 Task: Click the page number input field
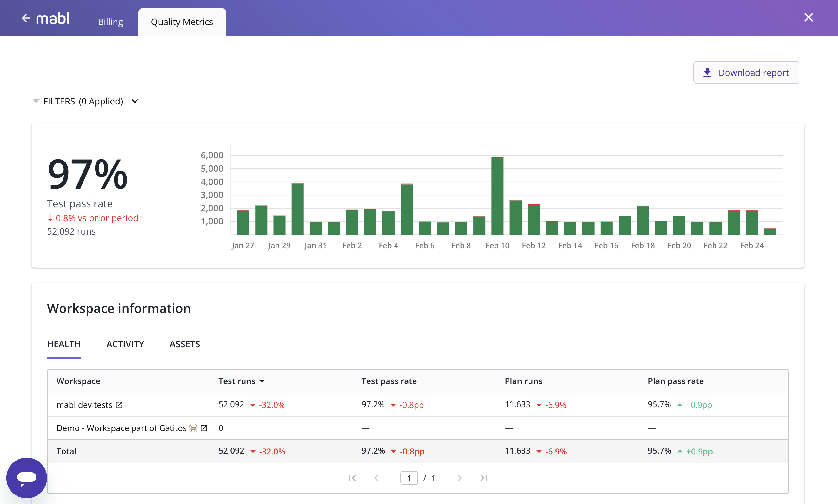tap(409, 478)
